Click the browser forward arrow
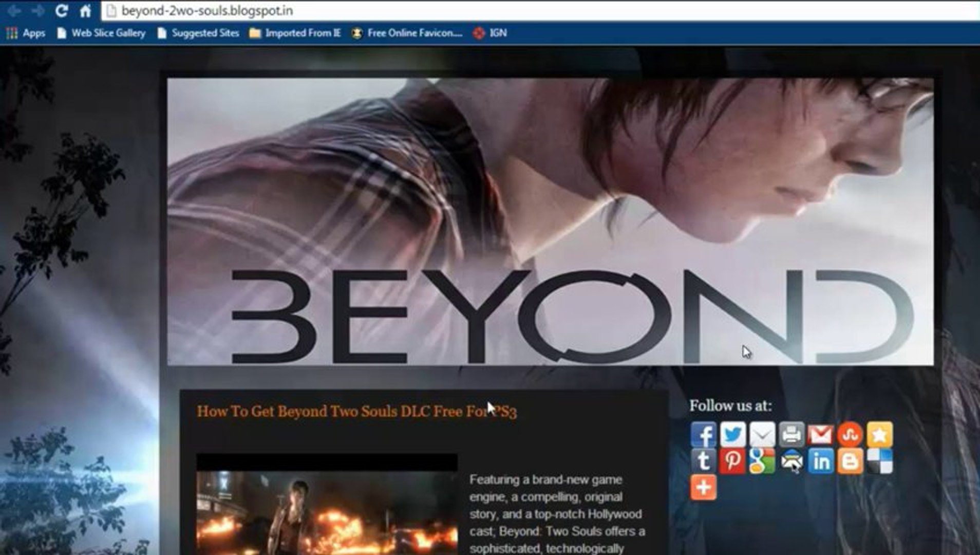Image resolution: width=980 pixels, height=555 pixels. point(37,10)
